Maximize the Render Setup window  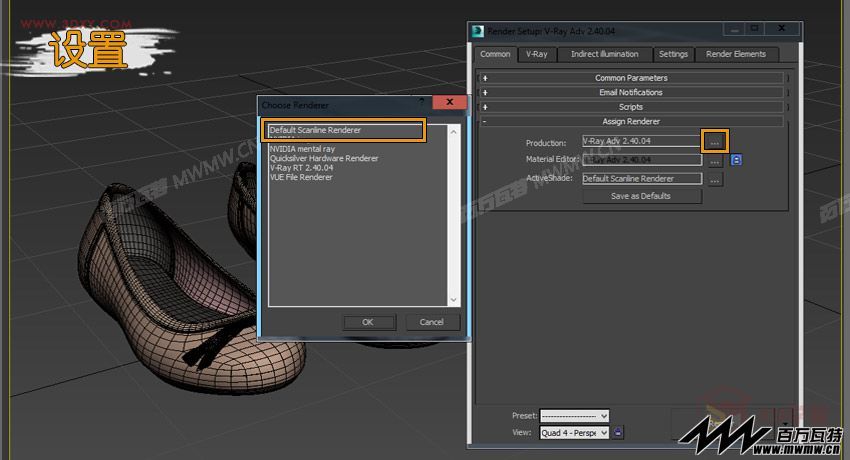755,29
